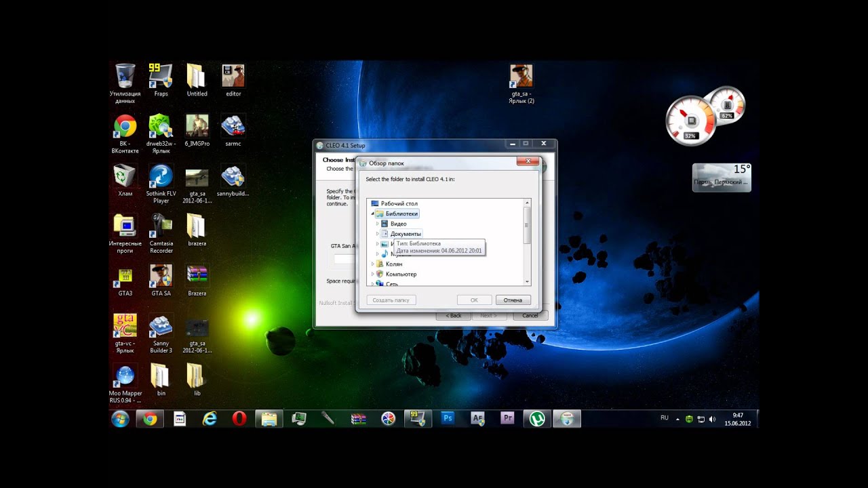Launch Internet Explorer from the taskbar

pyautogui.click(x=210, y=418)
